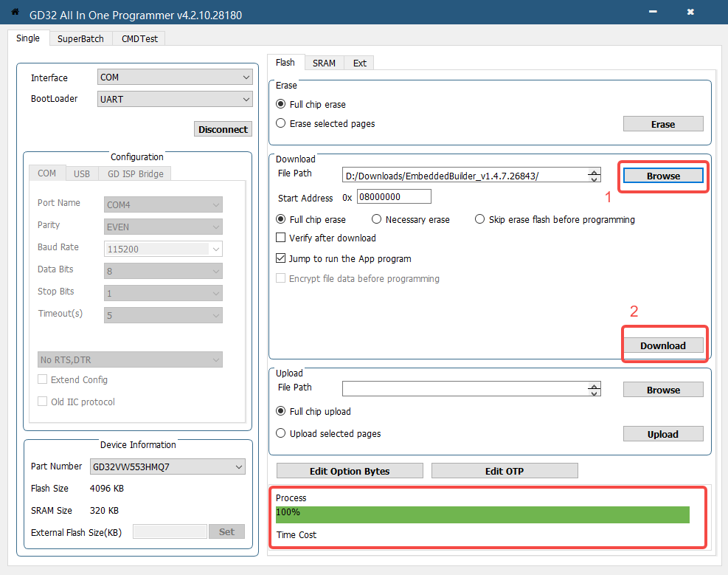Switch to the SuperBatch tab
The image size is (728, 575).
80,39
